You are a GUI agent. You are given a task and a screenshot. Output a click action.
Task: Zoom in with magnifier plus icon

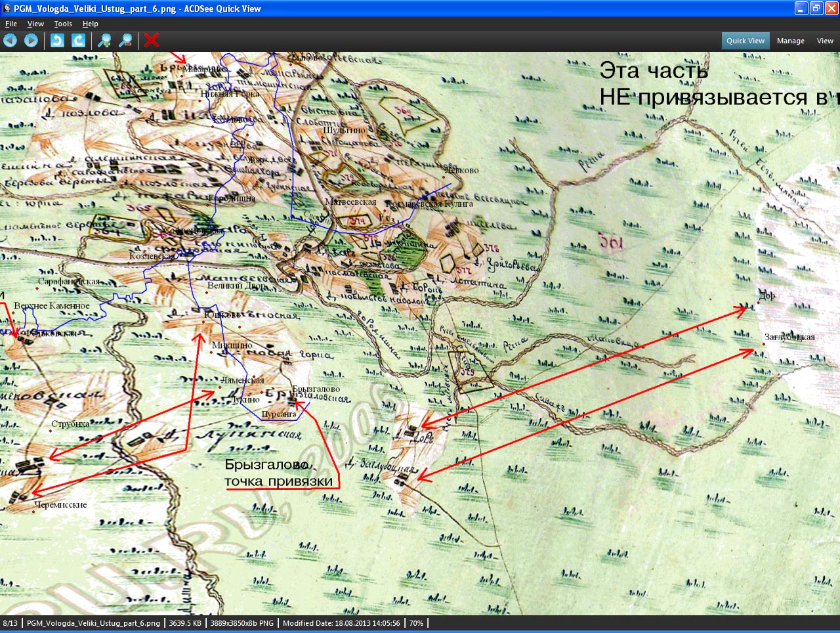(x=104, y=41)
